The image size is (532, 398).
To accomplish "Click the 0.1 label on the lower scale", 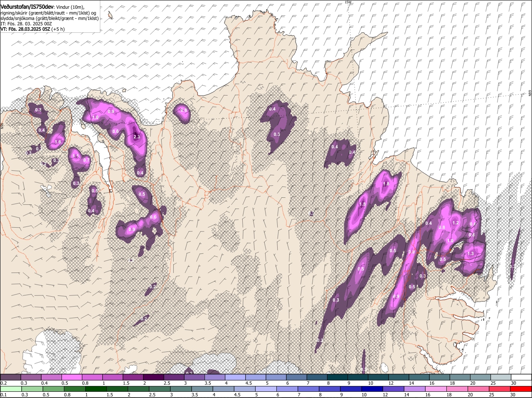I will (x=3, y=395).
